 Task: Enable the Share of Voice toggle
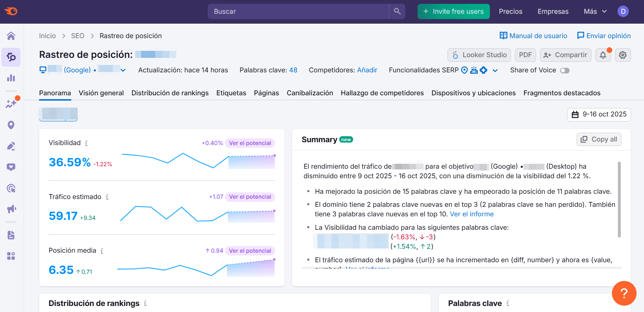(565, 71)
